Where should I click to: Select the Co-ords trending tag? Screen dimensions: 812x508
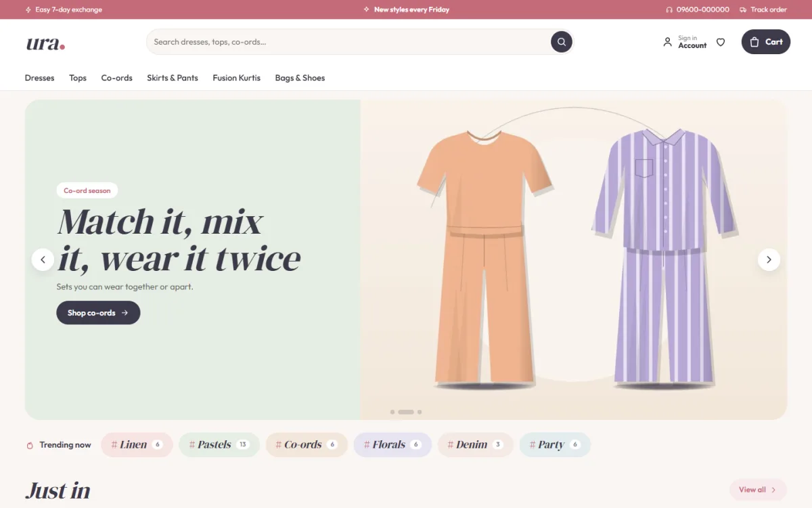point(307,445)
